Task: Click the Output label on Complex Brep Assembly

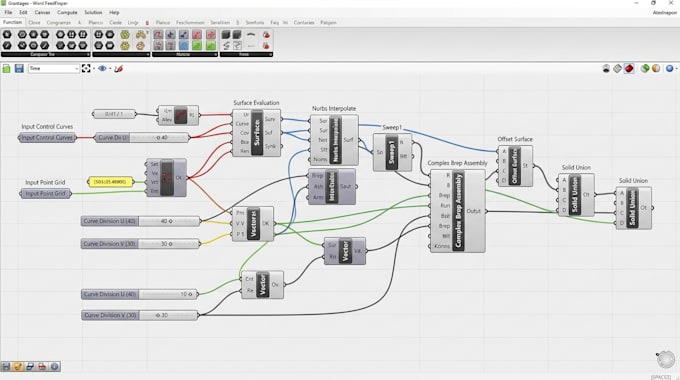Action: 474,211
